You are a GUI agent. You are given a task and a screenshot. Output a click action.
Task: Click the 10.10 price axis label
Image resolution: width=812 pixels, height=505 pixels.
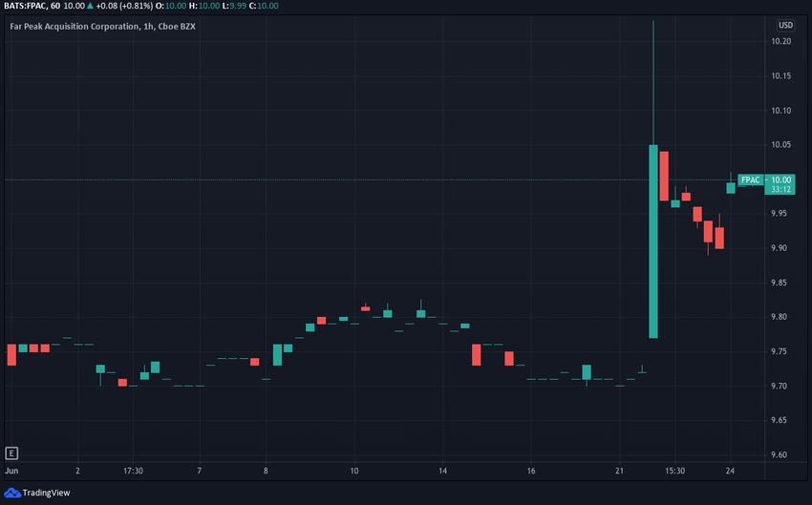pos(780,110)
